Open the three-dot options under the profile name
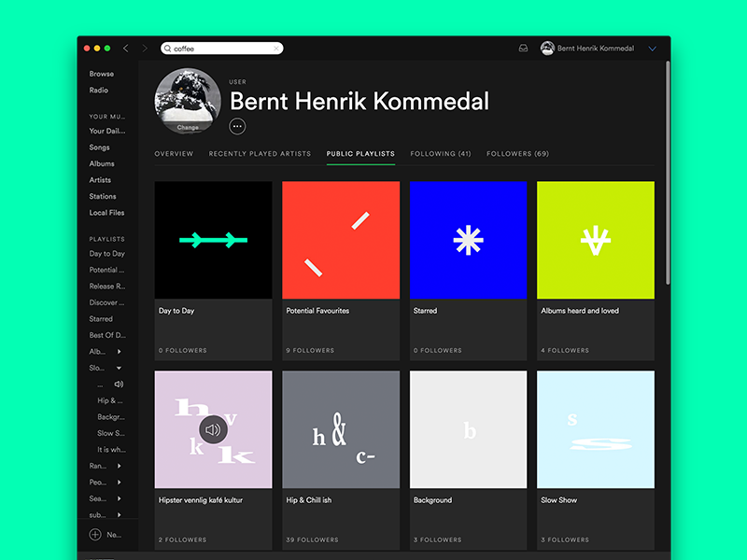Screen dimensions: 747x560 [237, 126]
